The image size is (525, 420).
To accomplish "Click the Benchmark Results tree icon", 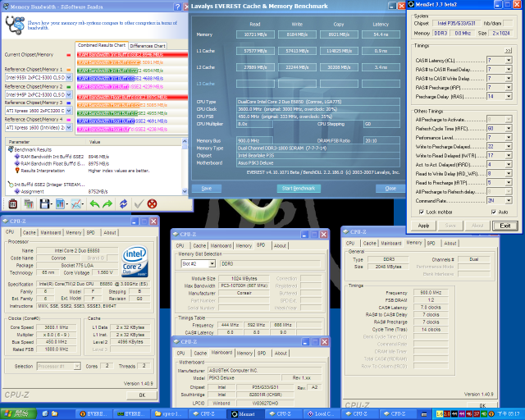I will click(x=11, y=149).
